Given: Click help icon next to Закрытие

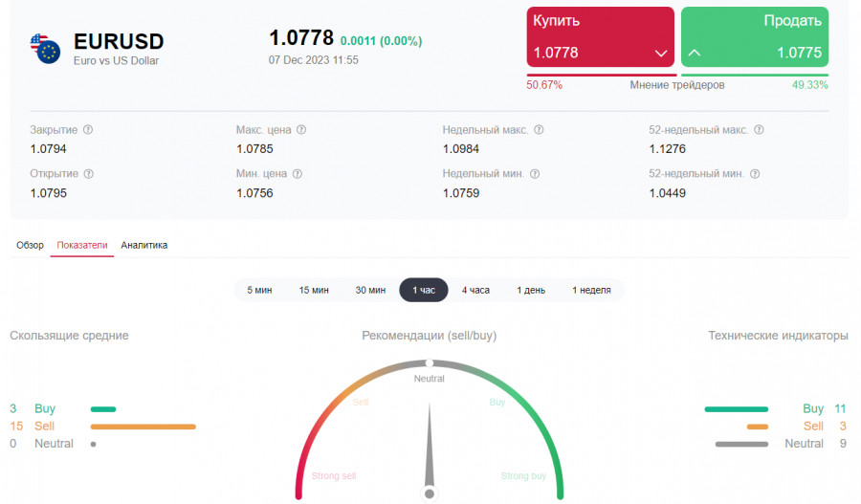Looking at the screenshot, I should (88, 129).
